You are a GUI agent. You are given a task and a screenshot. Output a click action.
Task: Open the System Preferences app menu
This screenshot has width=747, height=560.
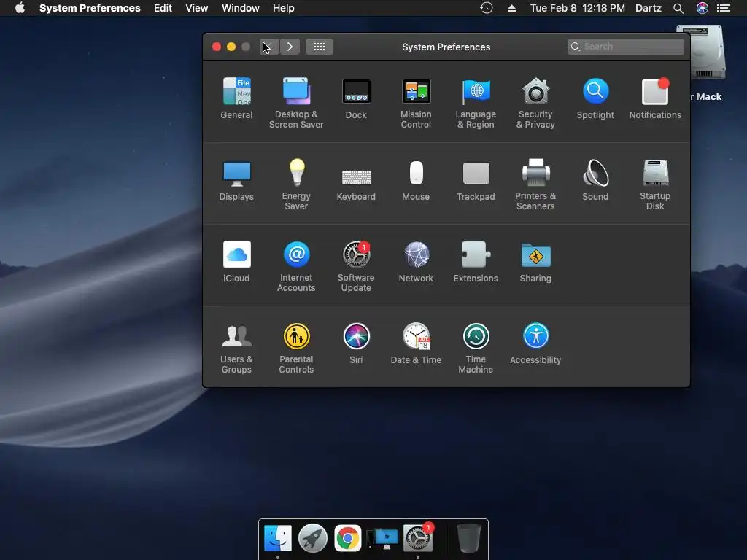90,8
